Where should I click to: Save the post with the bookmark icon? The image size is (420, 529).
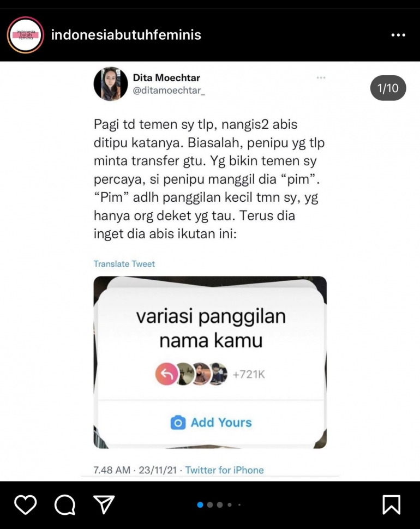point(391,504)
